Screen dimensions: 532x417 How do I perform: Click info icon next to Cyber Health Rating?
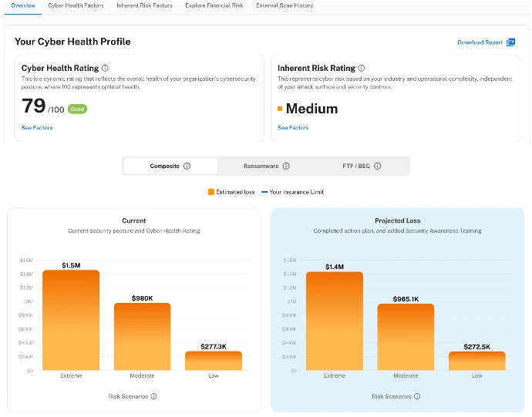(x=106, y=69)
